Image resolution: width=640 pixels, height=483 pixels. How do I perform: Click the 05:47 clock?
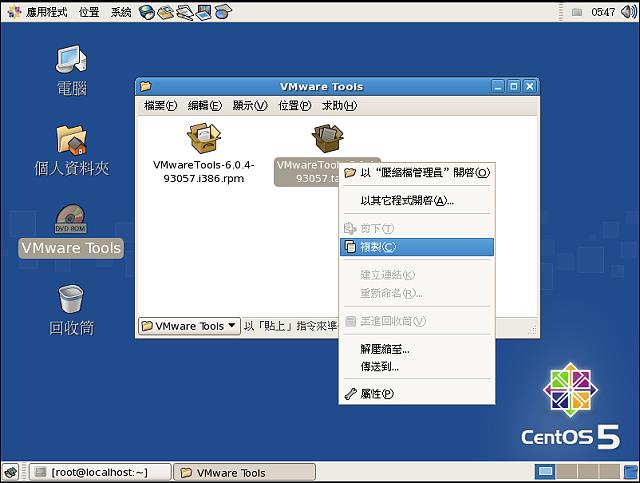[602, 12]
